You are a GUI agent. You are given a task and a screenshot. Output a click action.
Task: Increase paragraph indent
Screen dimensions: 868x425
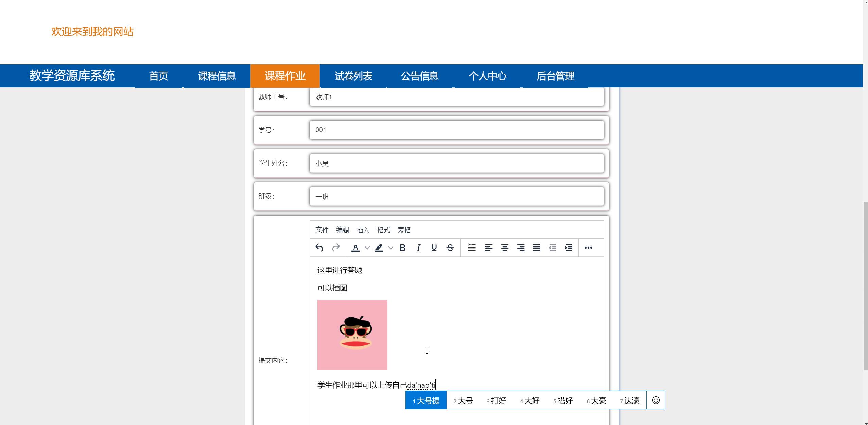coord(568,248)
